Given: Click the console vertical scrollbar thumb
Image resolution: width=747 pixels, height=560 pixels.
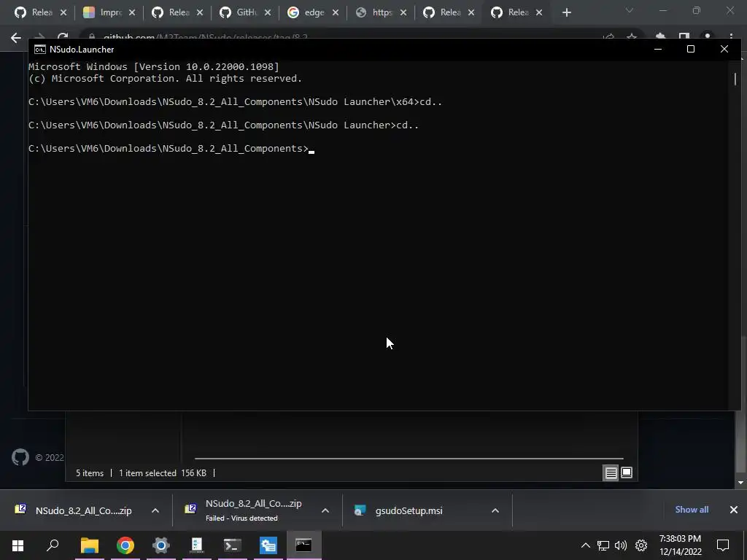Looking at the screenshot, I should (x=735, y=79).
